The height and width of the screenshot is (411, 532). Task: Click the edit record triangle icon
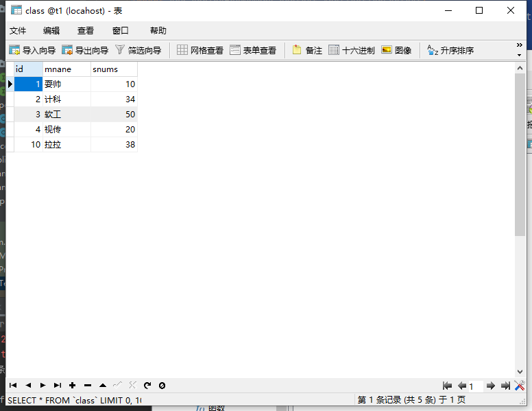click(103, 385)
